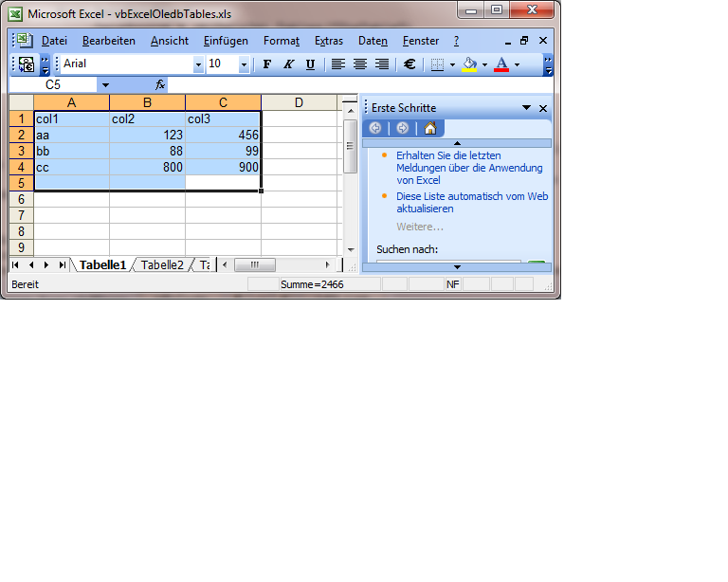Image resolution: width=728 pixels, height=582 pixels.
Task: Click 'Diese Liste automatisch vom Web aktualisieren' link
Action: coord(472,202)
